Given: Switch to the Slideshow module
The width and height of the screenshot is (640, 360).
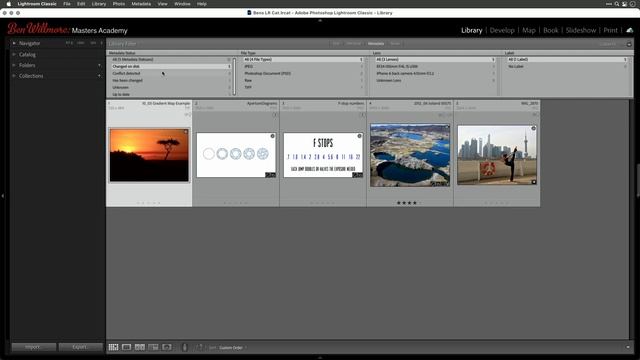Looking at the screenshot, I should click(581, 30).
